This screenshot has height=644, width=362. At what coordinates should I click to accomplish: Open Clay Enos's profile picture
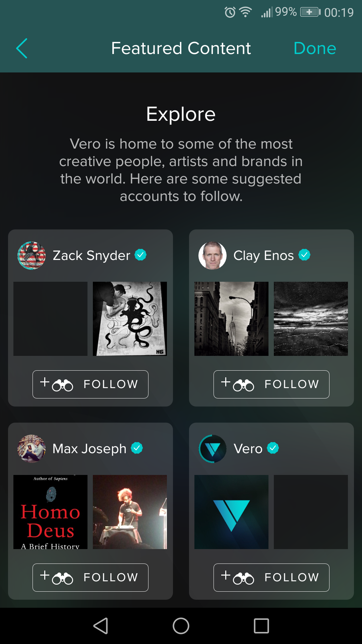[213, 256]
